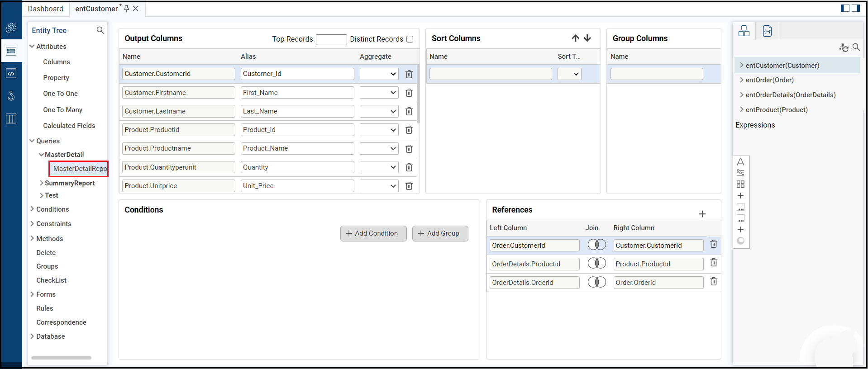The image size is (868, 369).
Task: Delete the Order.CustomerId reference row
Action: tap(713, 244)
